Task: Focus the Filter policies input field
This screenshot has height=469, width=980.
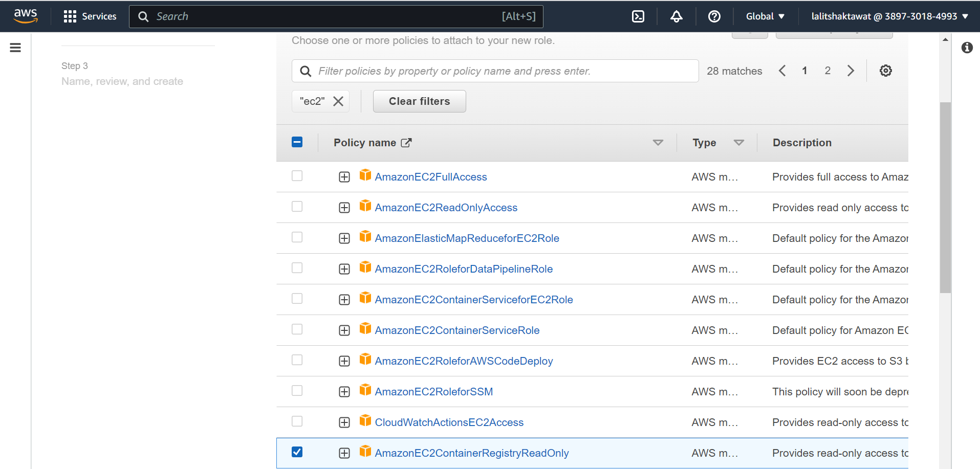Action: (x=495, y=71)
